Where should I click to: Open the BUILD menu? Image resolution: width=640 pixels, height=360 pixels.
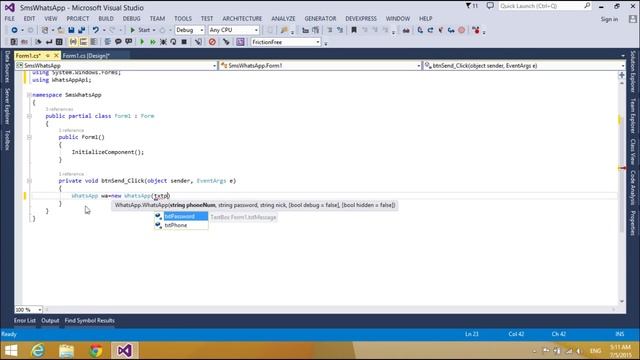[x=106, y=19]
